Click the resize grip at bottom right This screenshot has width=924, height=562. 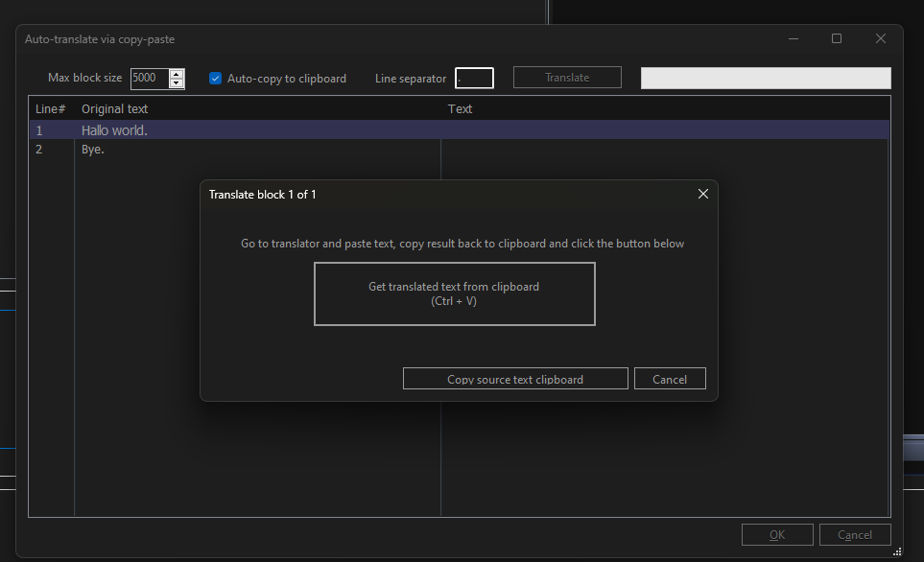896,552
